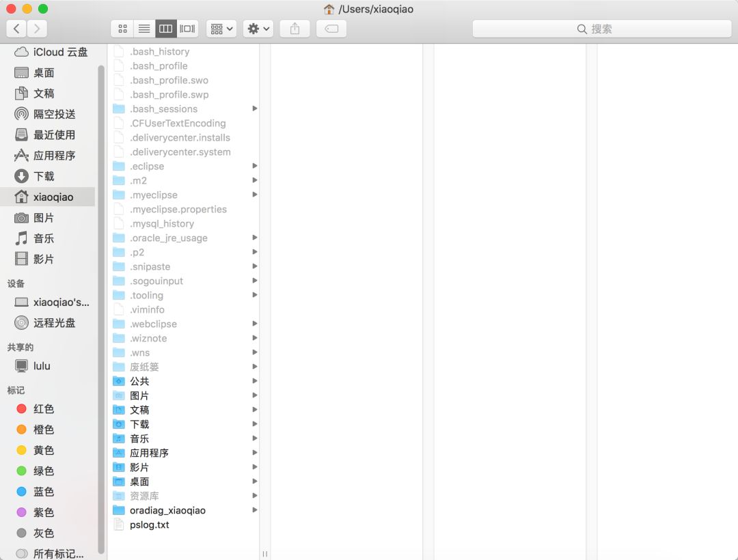Select column view mode button
738x560 pixels.
coord(165,29)
